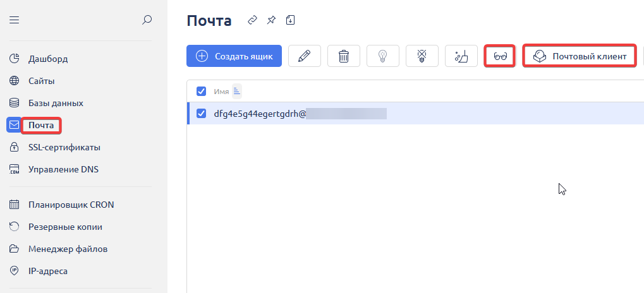This screenshot has height=293, width=644.
Task: Click the export file icon near title
Action: (x=290, y=20)
